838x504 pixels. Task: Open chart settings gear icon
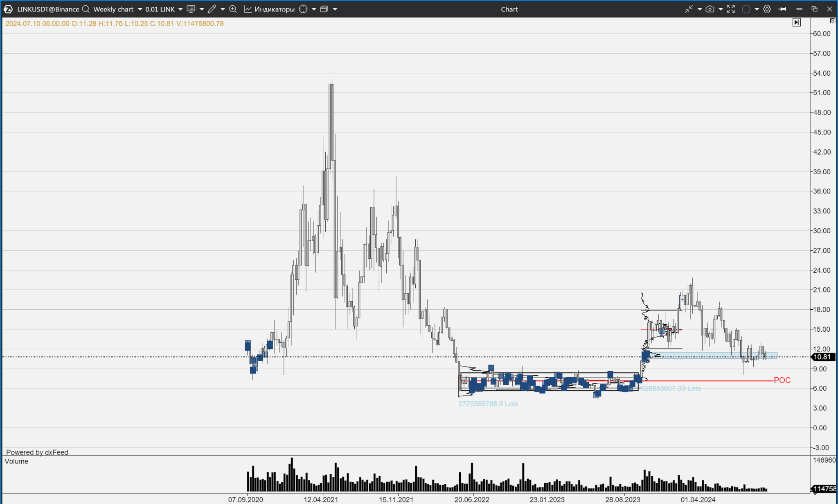tap(767, 9)
